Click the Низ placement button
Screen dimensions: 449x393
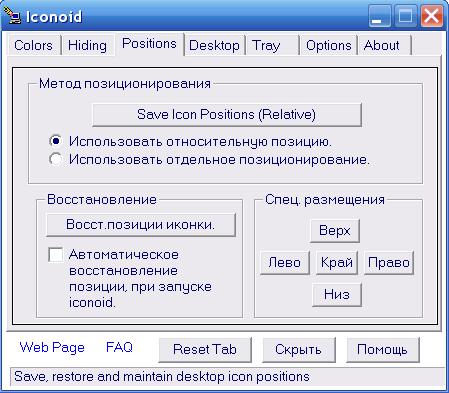point(337,295)
